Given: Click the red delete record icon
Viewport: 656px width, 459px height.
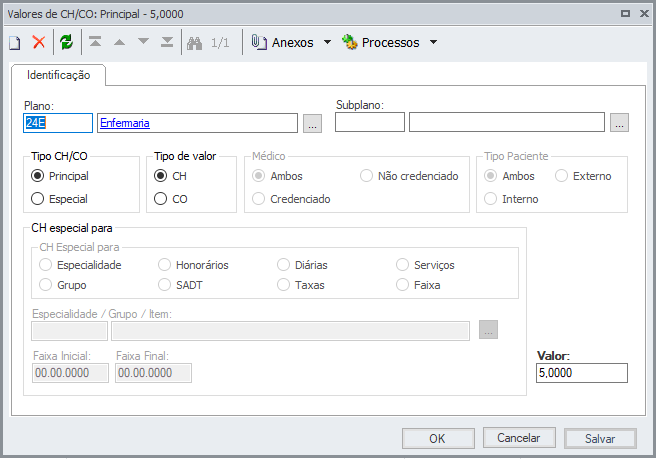Looking at the screenshot, I should pos(39,43).
